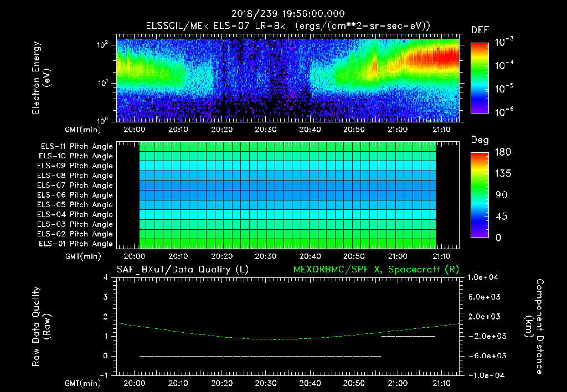Click the short white data quality line at value 1
567x392 pixels.
coord(408,336)
